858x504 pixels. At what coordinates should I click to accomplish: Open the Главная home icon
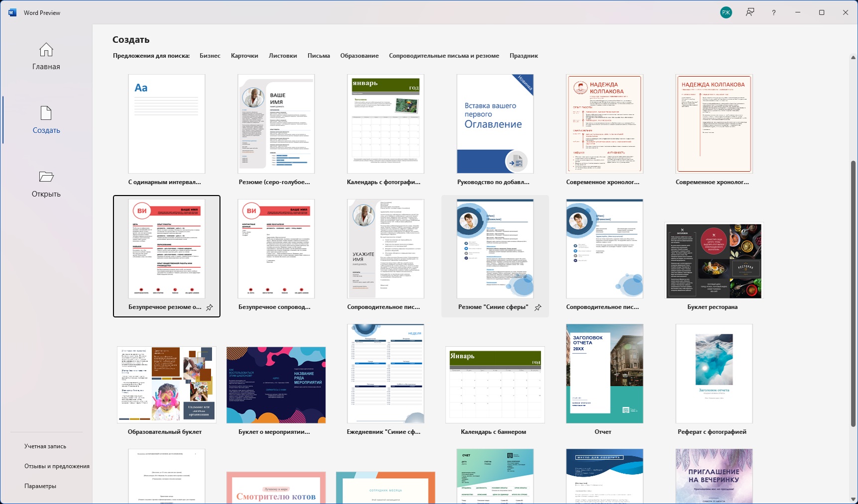tap(46, 50)
